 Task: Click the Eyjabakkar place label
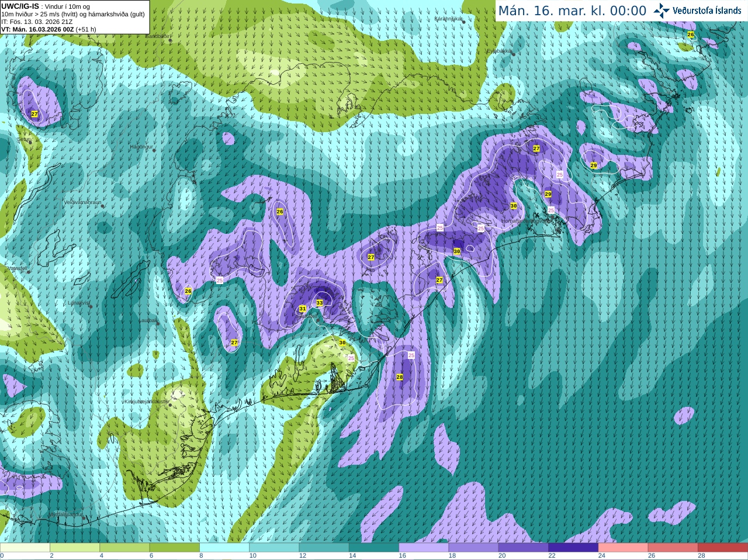point(500,51)
